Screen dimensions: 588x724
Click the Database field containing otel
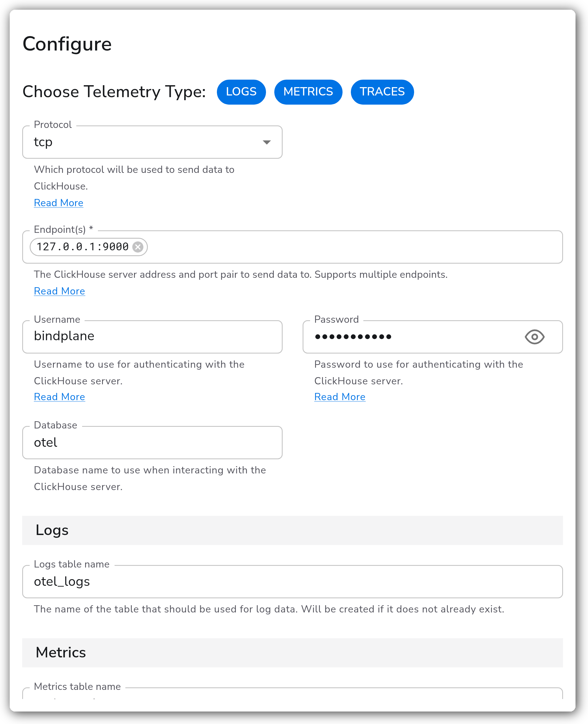pos(153,442)
